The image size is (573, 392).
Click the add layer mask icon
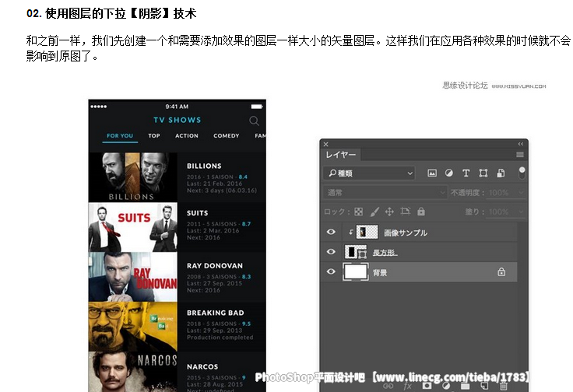(427, 386)
